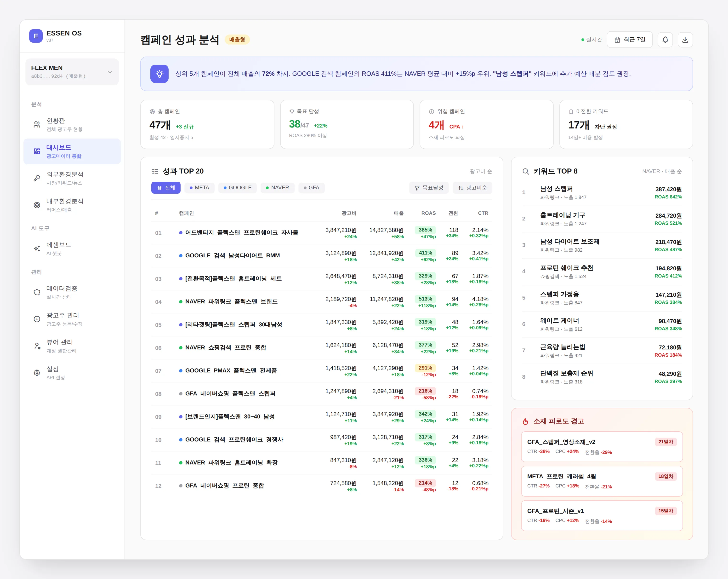Click the 키워드 TOP 8 search icon

tap(525, 171)
